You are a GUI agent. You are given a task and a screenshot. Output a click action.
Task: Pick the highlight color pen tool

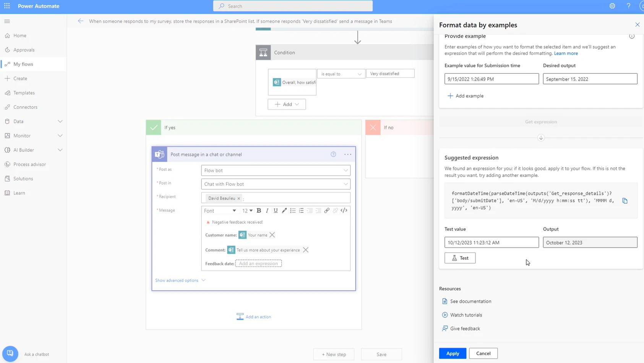pyautogui.click(x=284, y=211)
